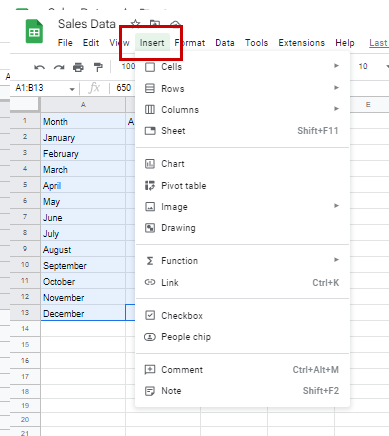Click the Chart icon in menu

150,164
